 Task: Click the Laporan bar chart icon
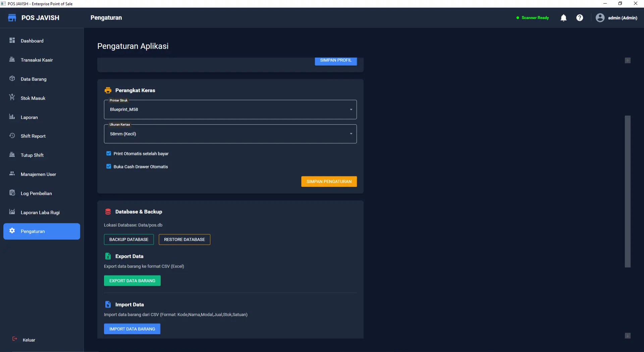pos(12,117)
